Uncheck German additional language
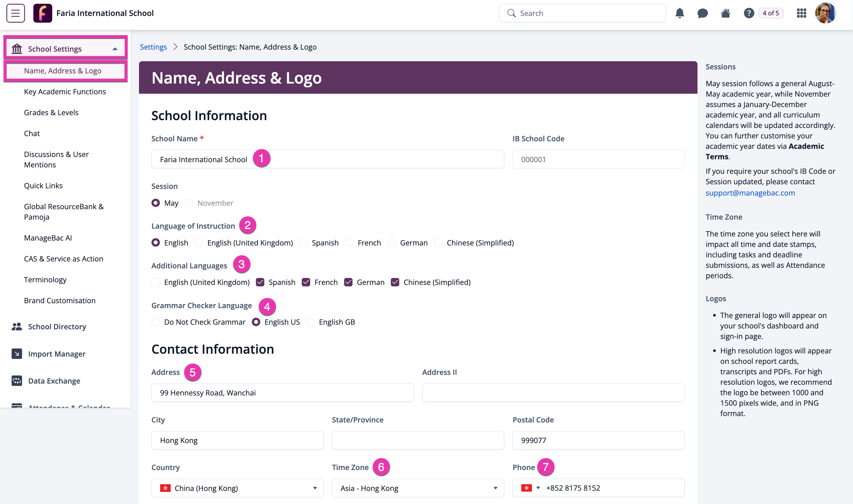The width and height of the screenshot is (853, 504). (x=348, y=282)
